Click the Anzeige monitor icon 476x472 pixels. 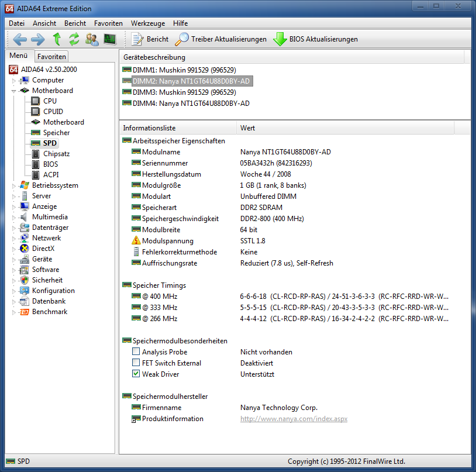point(25,206)
